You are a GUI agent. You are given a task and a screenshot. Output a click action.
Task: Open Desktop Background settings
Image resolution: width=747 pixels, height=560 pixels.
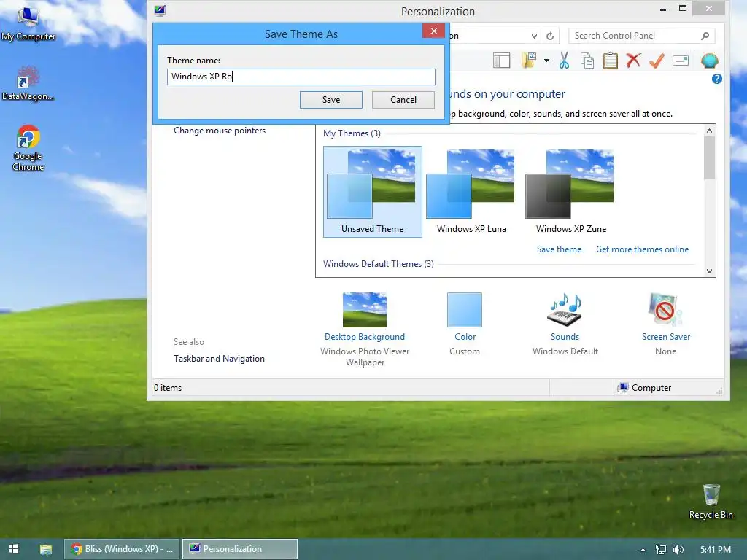365,310
